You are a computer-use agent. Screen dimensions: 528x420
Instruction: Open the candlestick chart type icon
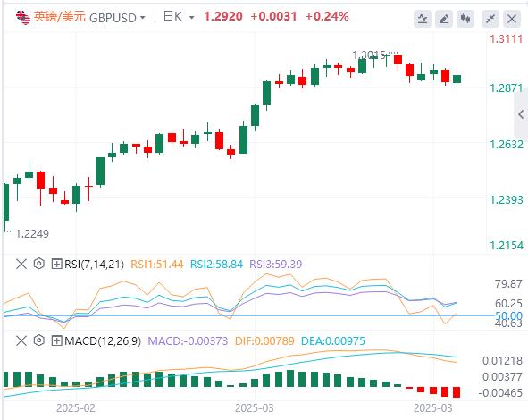pos(465,19)
